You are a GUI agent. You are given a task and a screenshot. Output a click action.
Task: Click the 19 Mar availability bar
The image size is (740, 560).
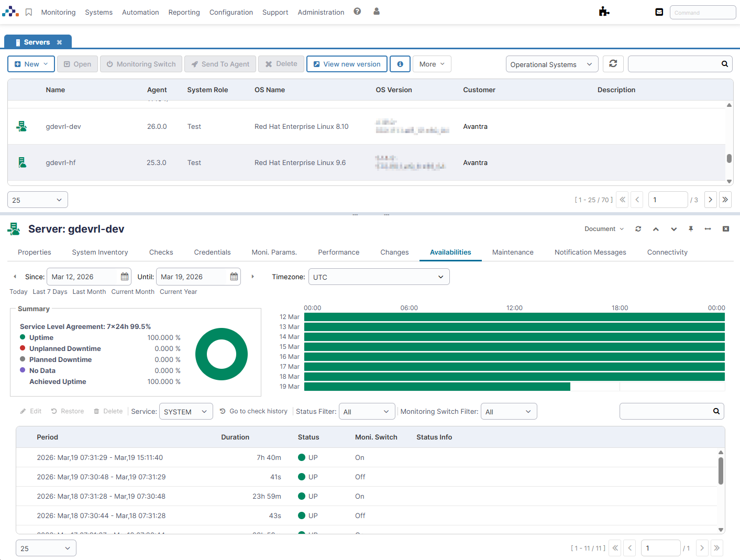(x=437, y=387)
